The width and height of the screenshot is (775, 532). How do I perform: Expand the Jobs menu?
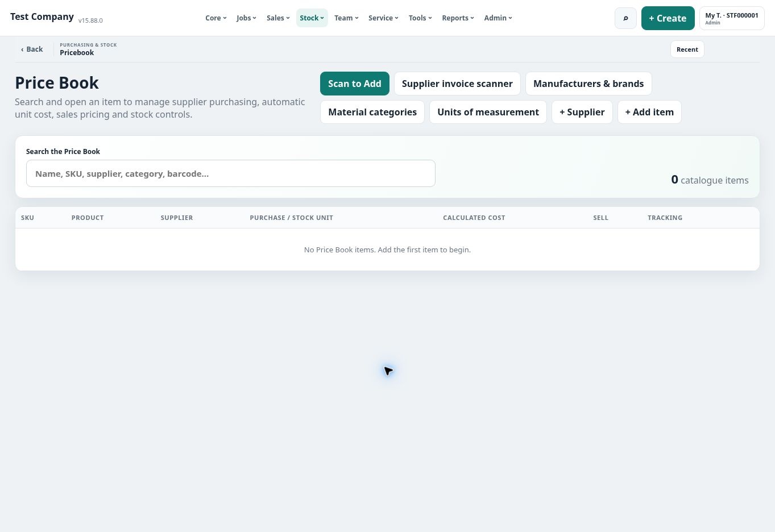point(246,18)
